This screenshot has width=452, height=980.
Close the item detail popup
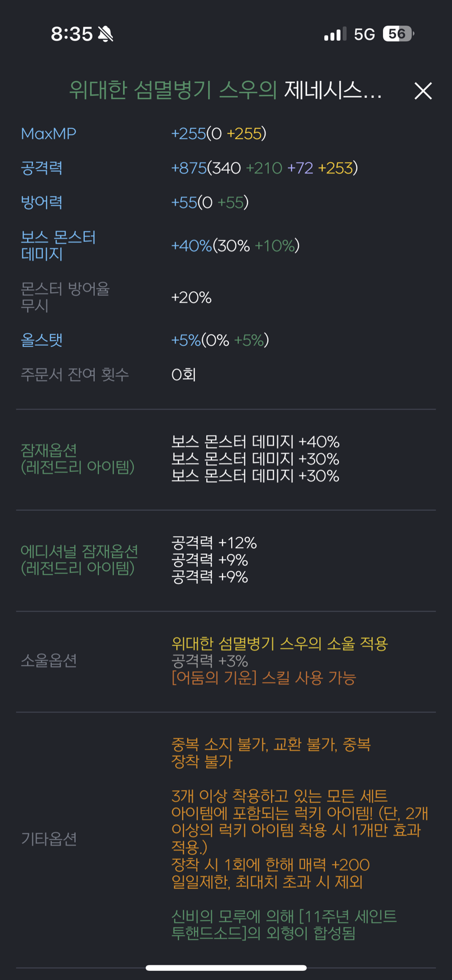point(423,91)
